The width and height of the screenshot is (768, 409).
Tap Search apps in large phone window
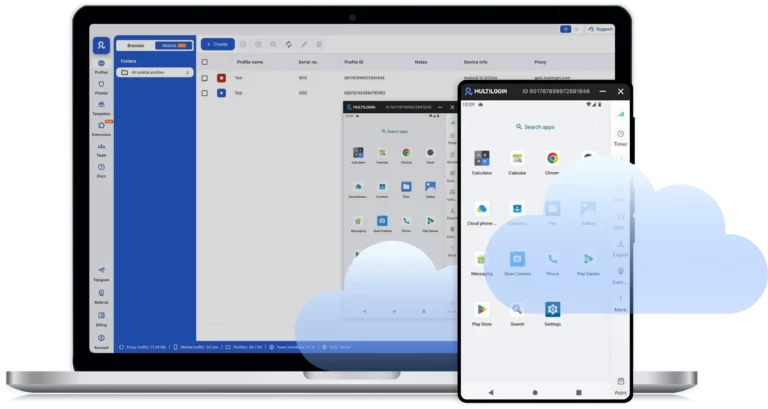click(535, 127)
